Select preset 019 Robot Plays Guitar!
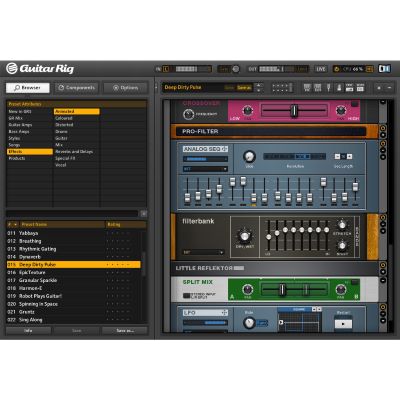The height and width of the screenshot is (400, 400). pos(73,296)
